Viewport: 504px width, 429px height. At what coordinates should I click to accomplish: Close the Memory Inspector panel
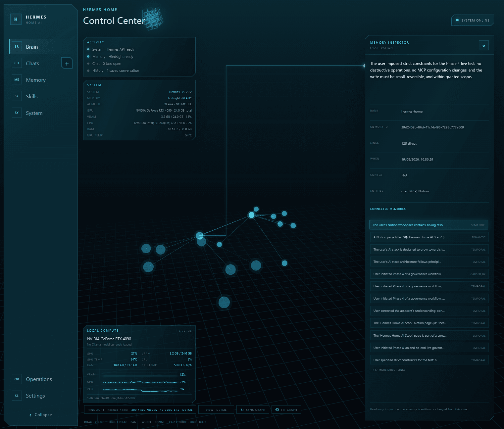point(484,46)
